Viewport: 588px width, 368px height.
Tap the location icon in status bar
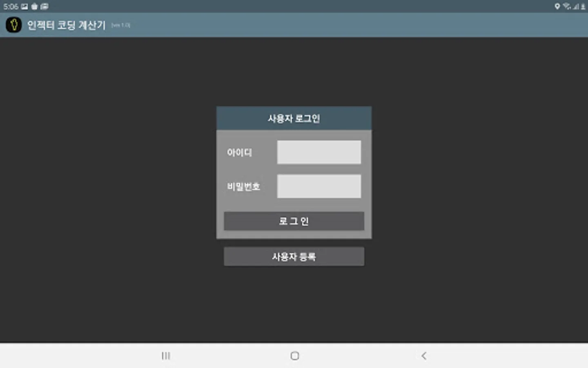click(557, 6)
